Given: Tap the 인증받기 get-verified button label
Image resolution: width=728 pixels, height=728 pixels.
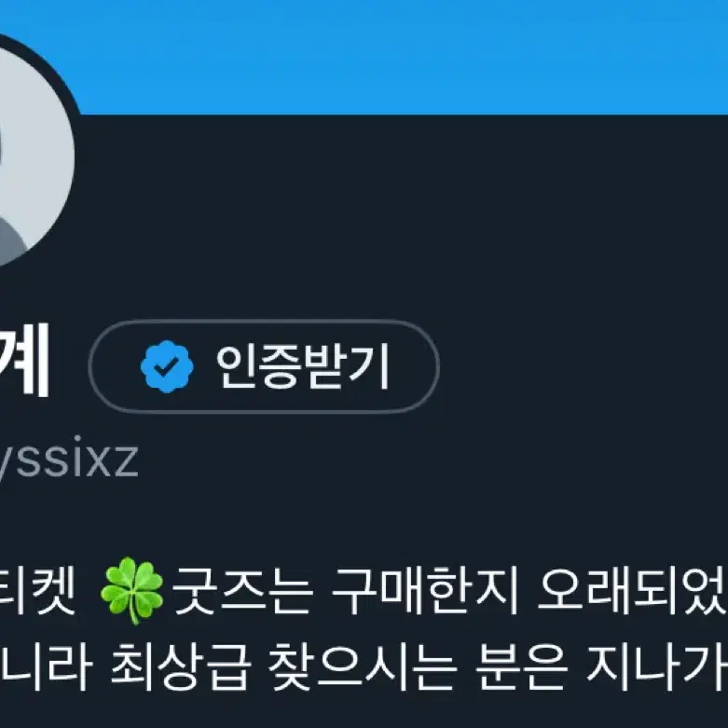Looking at the screenshot, I should [x=302, y=366].
